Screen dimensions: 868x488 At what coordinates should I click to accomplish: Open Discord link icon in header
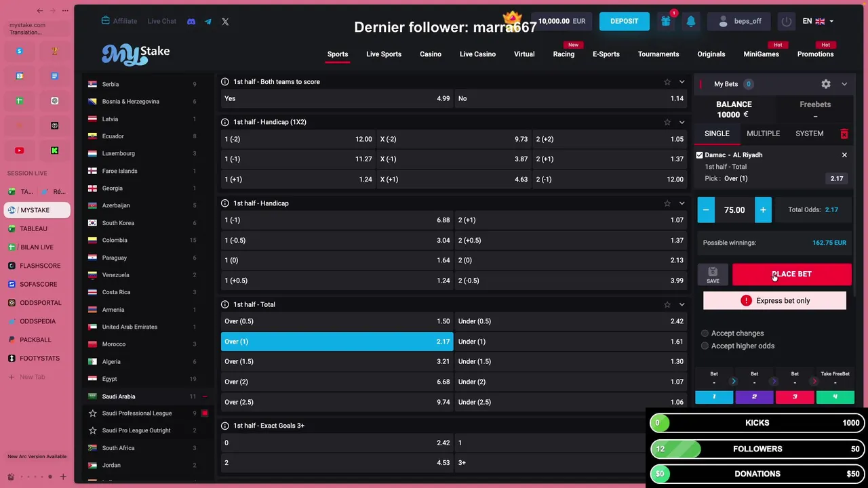point(191,21)
